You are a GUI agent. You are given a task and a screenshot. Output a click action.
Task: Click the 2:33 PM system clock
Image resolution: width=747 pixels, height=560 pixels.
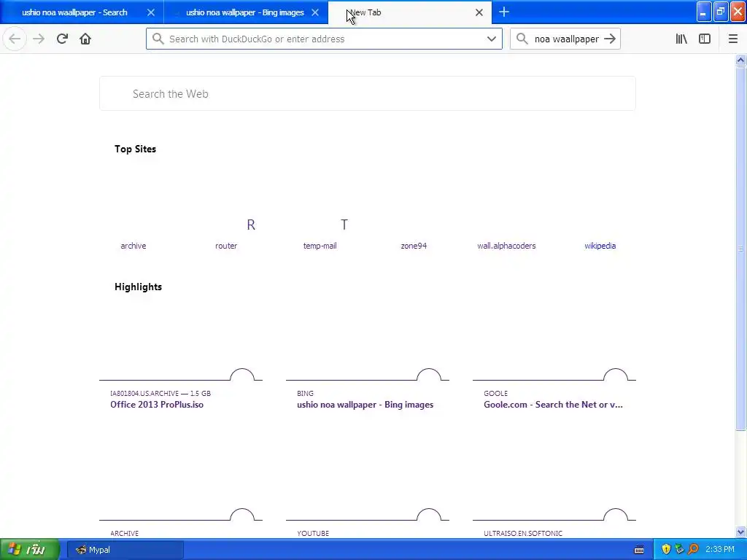tap(720, 550)
